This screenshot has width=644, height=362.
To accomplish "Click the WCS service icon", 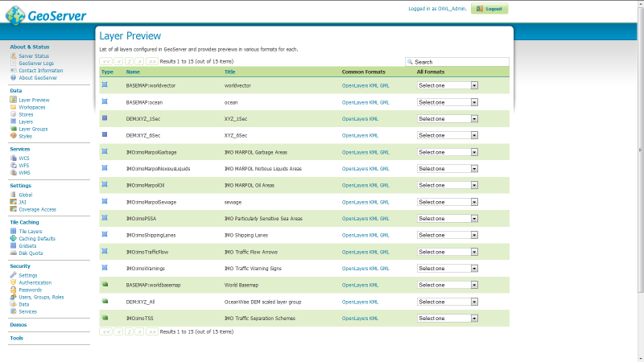I will tap(14, 158).
